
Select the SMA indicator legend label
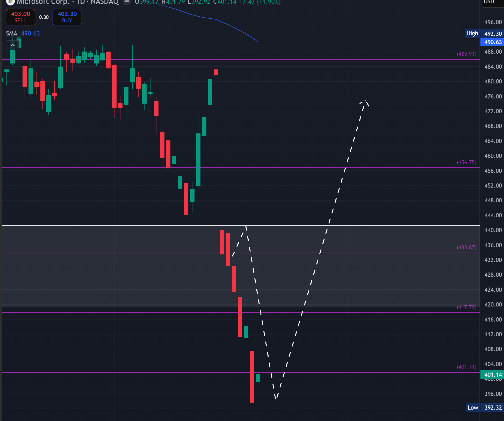tap(12, 33)
